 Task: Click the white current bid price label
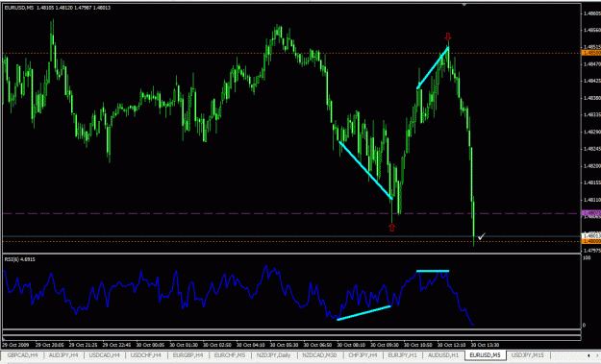[x=591, y=235]
